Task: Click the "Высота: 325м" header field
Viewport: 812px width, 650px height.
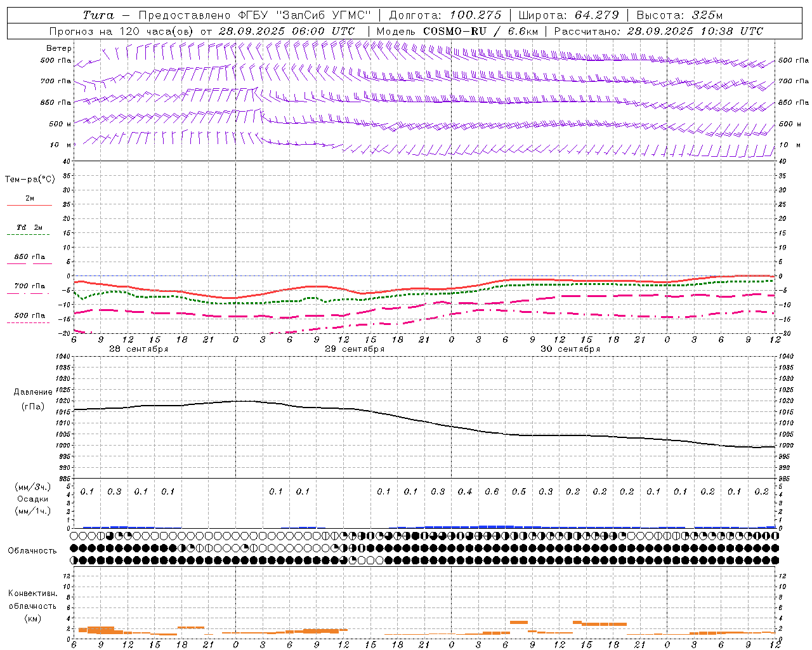Action: click(x=679, y=15)
